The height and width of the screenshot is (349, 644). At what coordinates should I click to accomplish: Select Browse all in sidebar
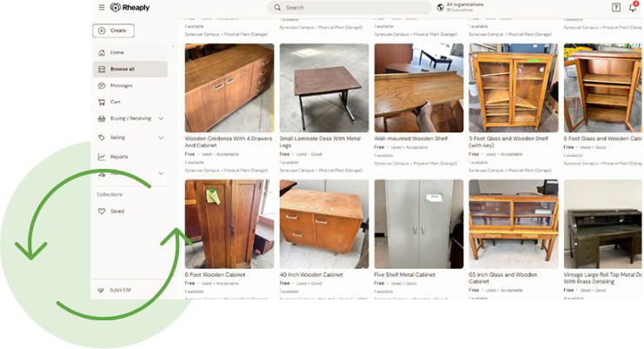coord(130,69)
